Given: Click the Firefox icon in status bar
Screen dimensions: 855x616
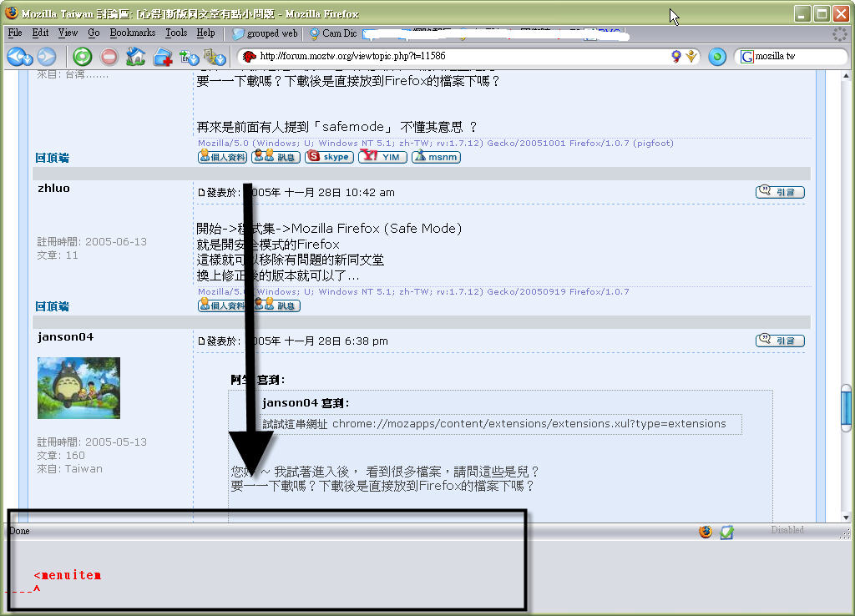Looking at the screenshot, I should pos(705,532).
